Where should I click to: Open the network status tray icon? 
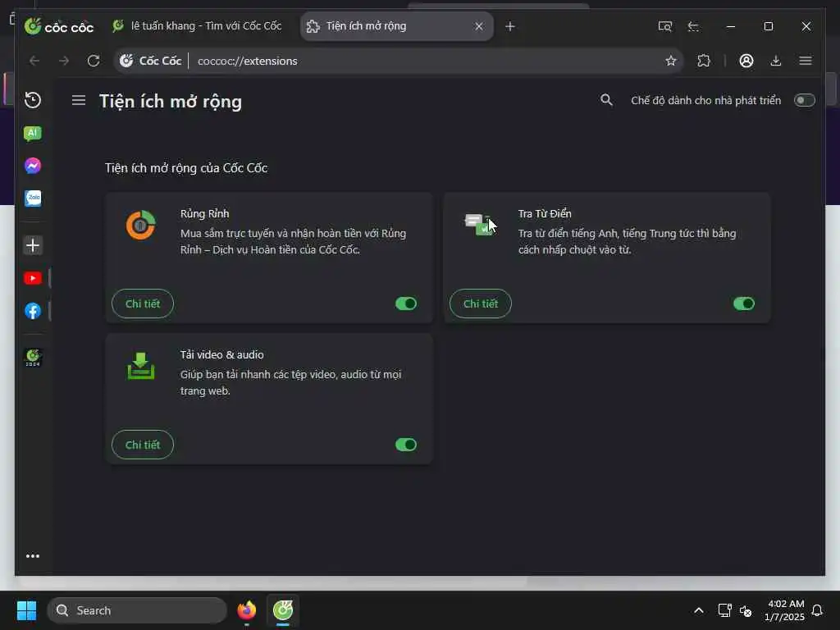tap(724, 610)
